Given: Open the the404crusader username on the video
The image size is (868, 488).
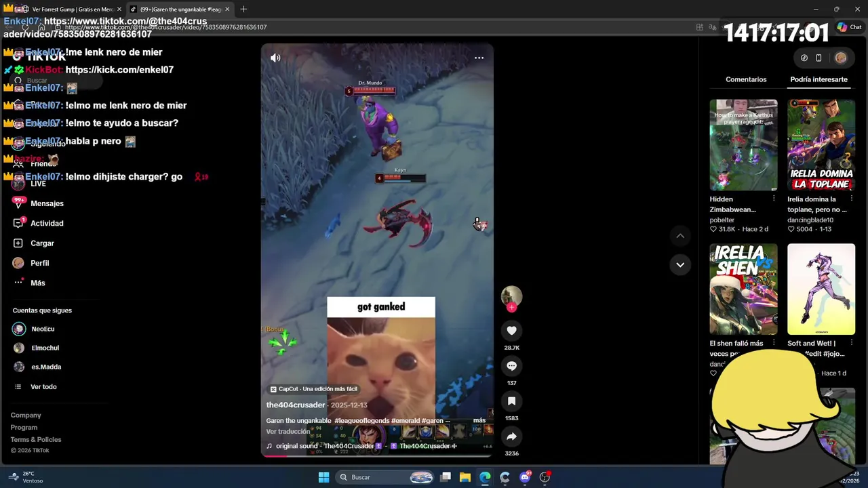Looking at the screenshot, I should tap(296, 405).
